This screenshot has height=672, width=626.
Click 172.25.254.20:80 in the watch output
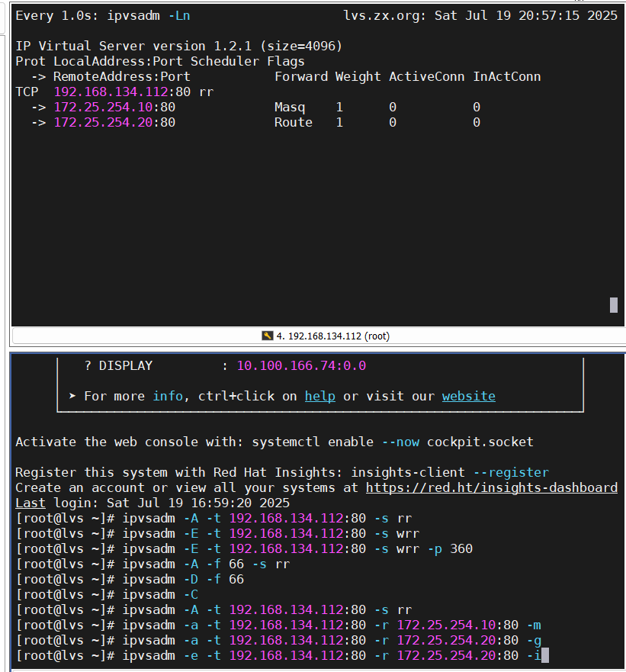click(114, 123)
